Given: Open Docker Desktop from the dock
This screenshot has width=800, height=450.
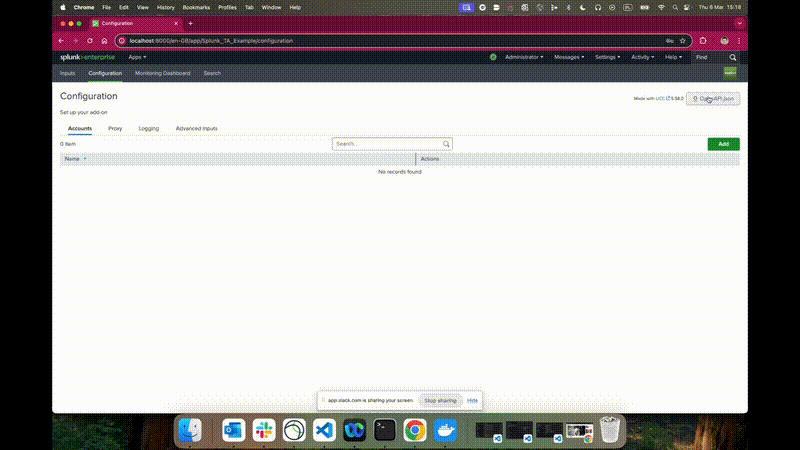Looking at the screenshot, I should [445, 430].
